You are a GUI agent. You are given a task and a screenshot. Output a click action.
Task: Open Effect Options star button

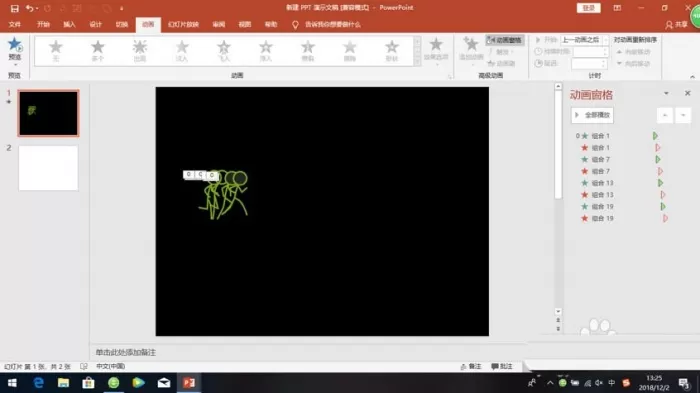436,50
